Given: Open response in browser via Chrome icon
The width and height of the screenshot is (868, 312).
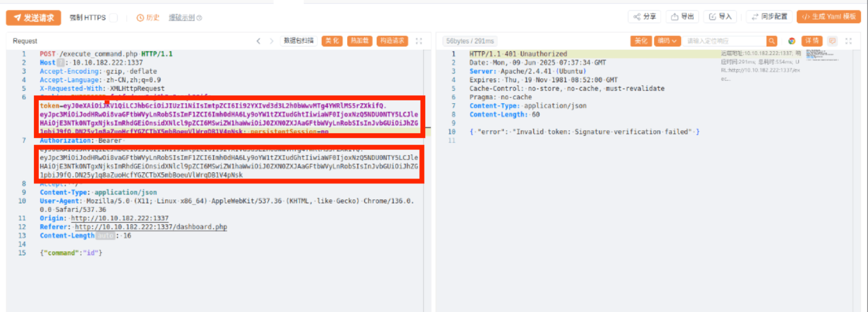Looking at the screenshot, I should click(791, 41).
